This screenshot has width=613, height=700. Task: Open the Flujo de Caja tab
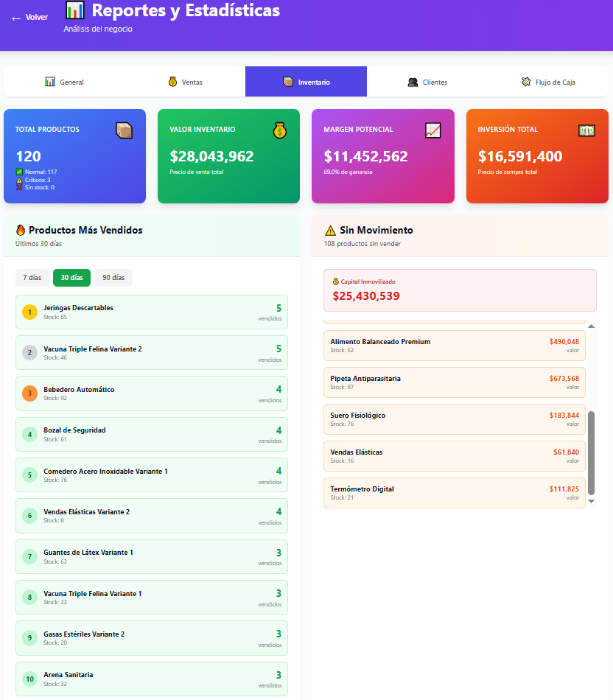(x=548, y=82)
